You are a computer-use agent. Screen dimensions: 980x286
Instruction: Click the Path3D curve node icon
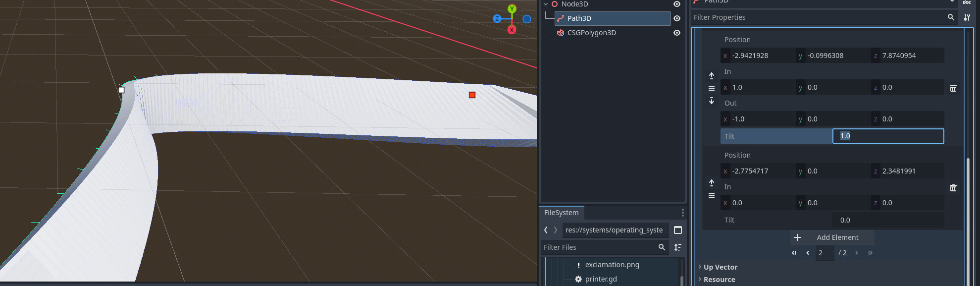click(x=561, y=18)
